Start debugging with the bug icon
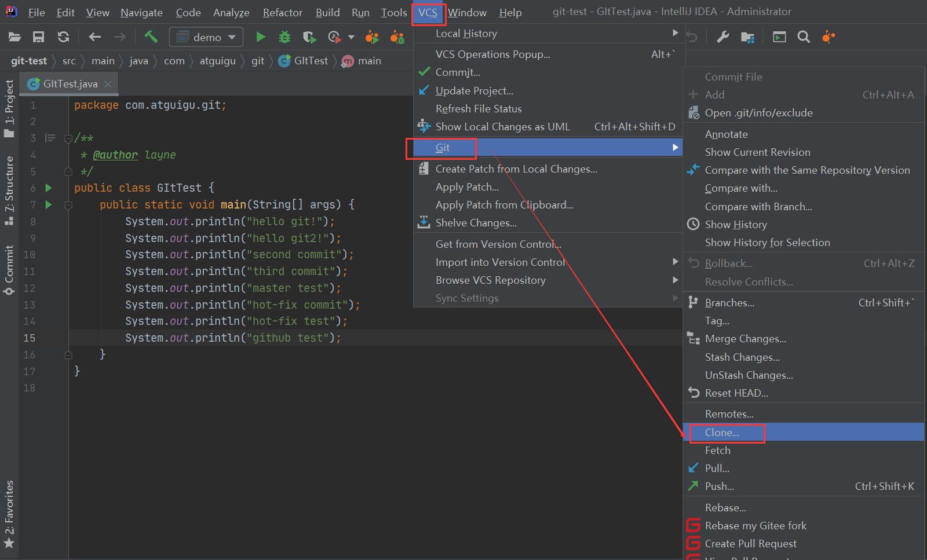 284,37
